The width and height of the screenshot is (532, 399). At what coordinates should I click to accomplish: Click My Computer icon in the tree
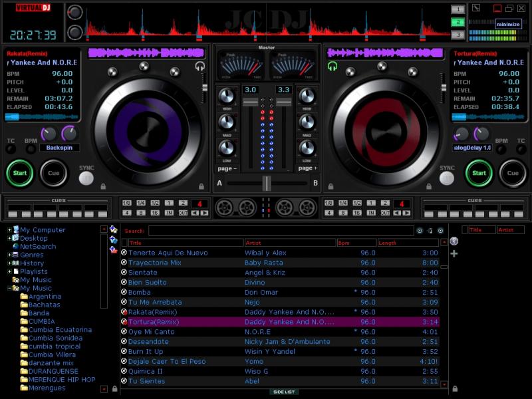[15, 229]
